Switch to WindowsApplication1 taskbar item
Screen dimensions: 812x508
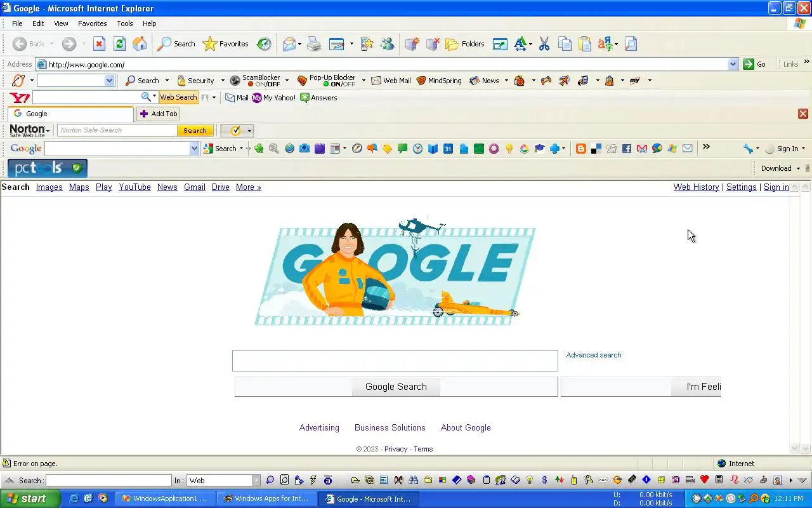pos(166,498)
